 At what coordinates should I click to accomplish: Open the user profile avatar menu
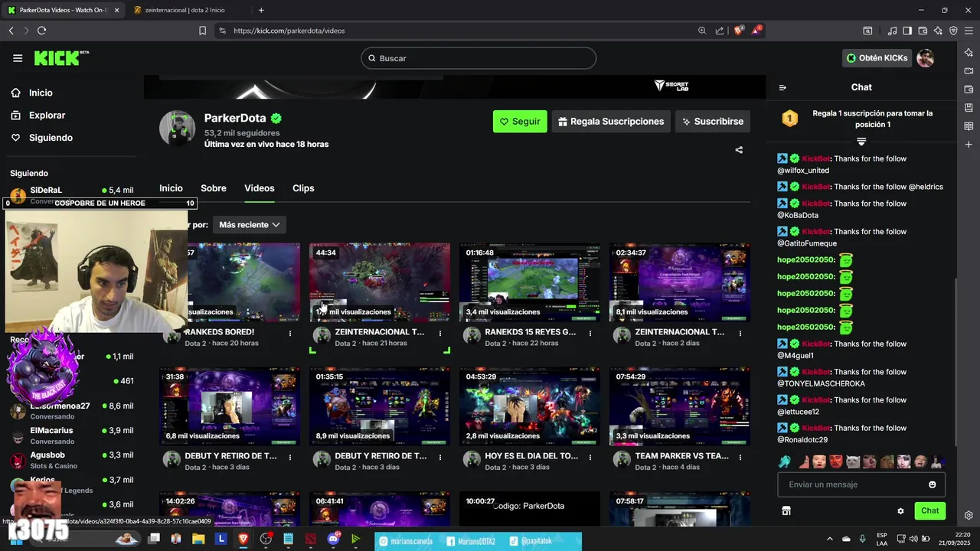[926, 58]
